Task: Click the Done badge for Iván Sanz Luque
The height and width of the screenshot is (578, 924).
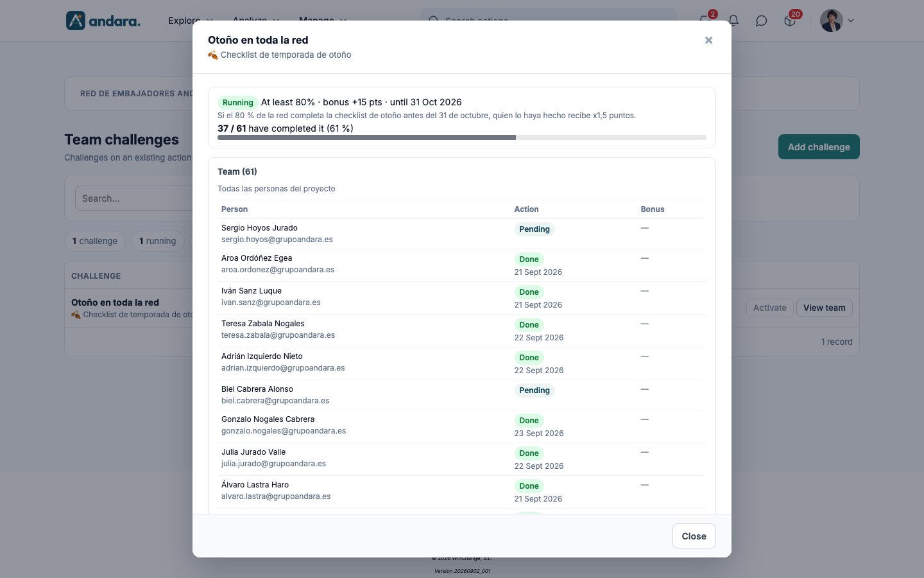Action: click(529, 292)
